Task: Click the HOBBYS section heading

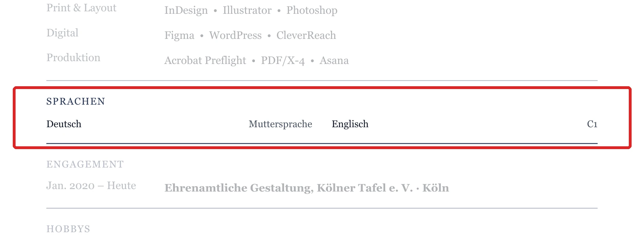Action: click(x=68, y=229)
